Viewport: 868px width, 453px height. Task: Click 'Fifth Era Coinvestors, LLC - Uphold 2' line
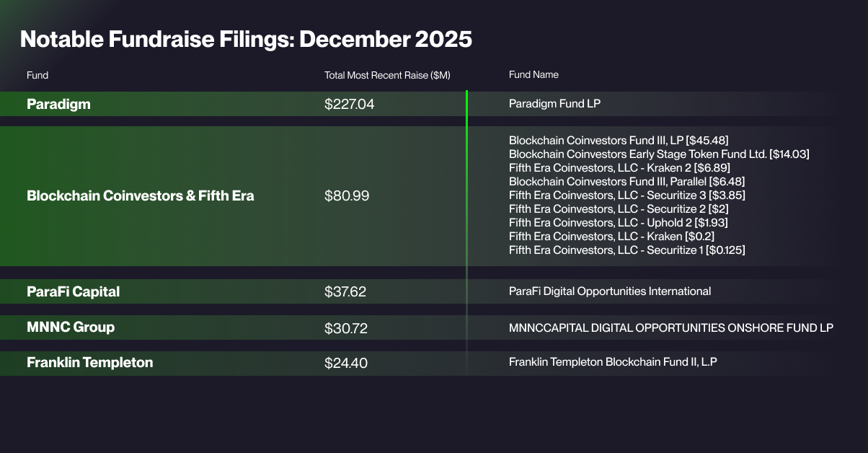tap(618, 222)
